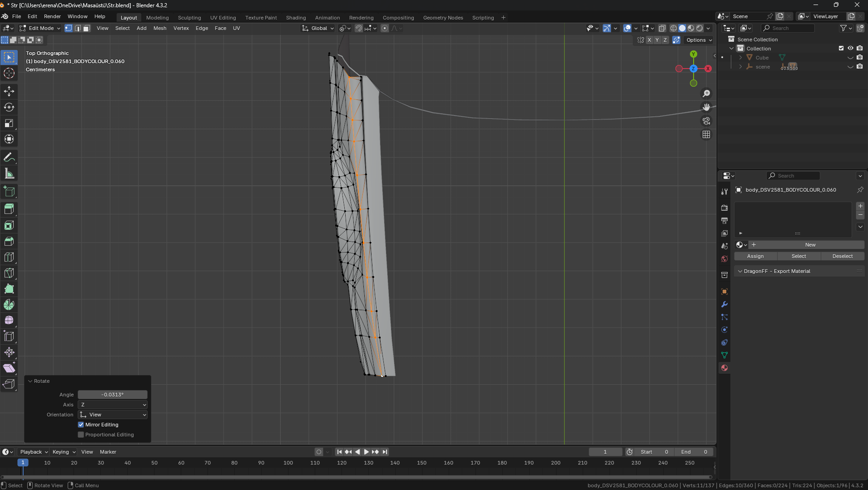Activate the Loop Cut tool
This screenshot has width=868, height=490.
pyautogui.click(x=9, y=257)
